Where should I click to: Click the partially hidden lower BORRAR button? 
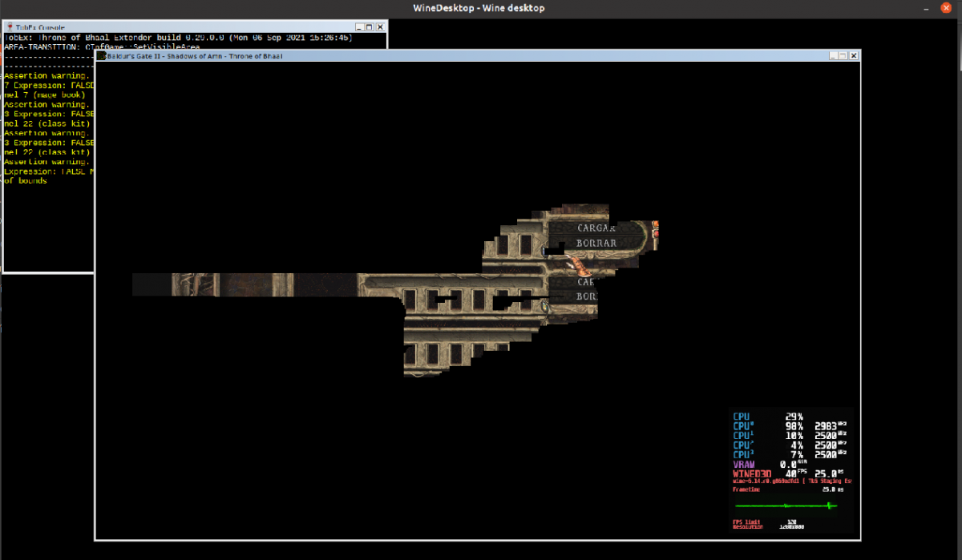(585, 296)
